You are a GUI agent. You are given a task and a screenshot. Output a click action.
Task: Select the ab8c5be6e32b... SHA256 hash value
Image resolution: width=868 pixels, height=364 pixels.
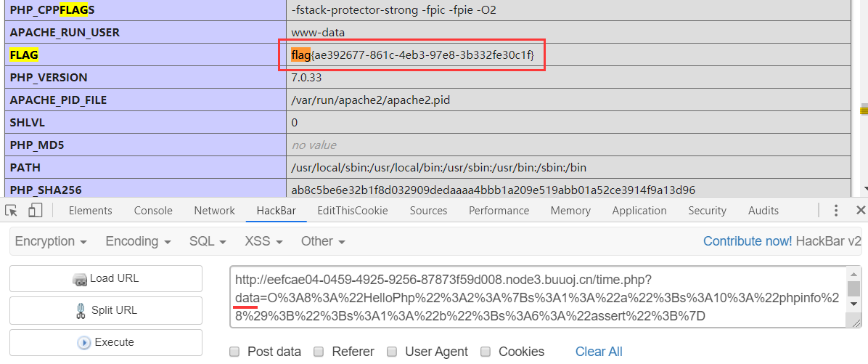[x=494, y=190]
